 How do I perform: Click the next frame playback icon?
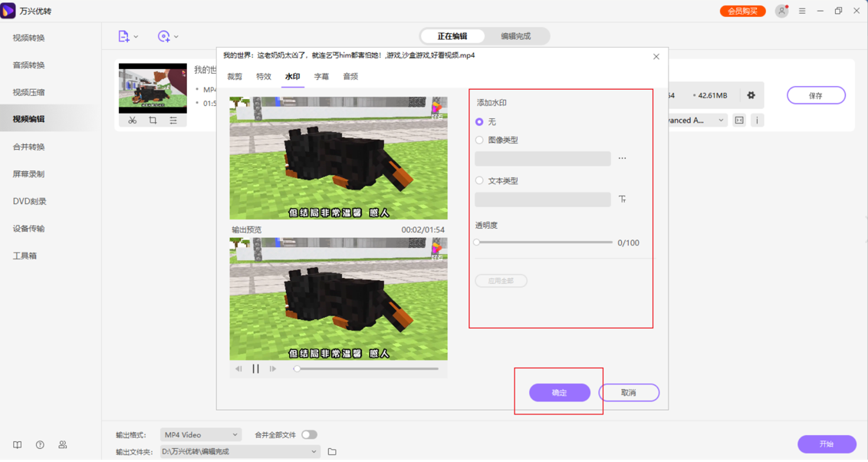click(273, 369)
